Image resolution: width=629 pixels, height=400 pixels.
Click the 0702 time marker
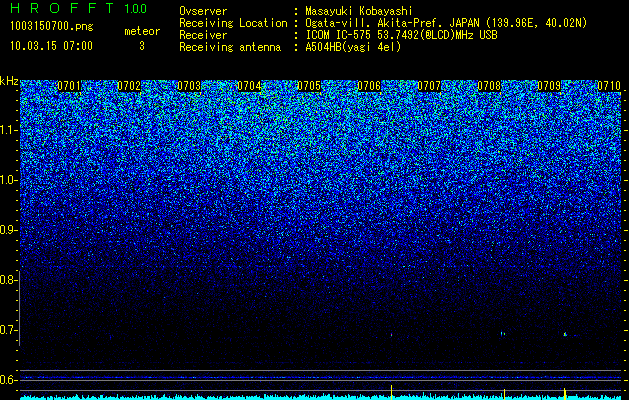(129, 86)
